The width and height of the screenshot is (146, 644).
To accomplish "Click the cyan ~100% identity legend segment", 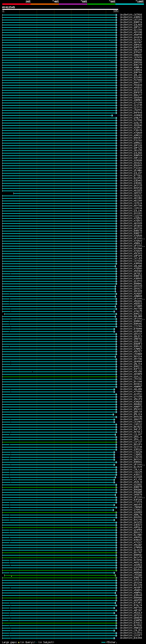I will 130,4.
